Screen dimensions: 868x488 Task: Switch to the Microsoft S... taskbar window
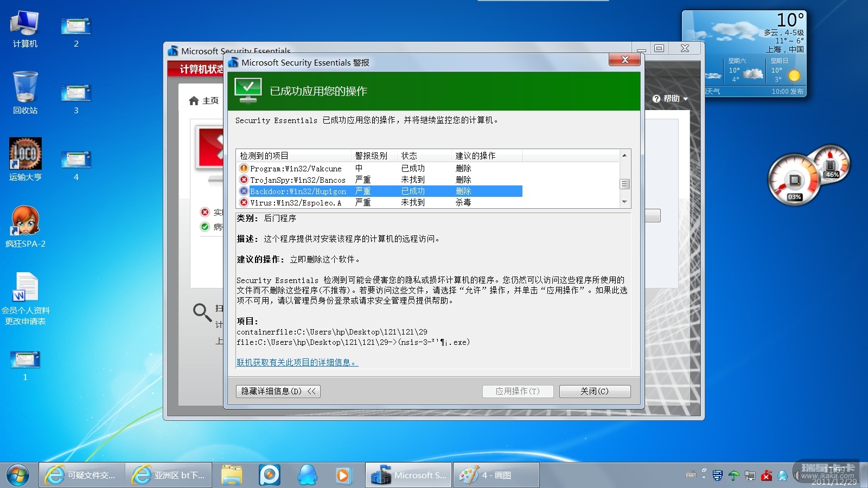tap(409, 475)
